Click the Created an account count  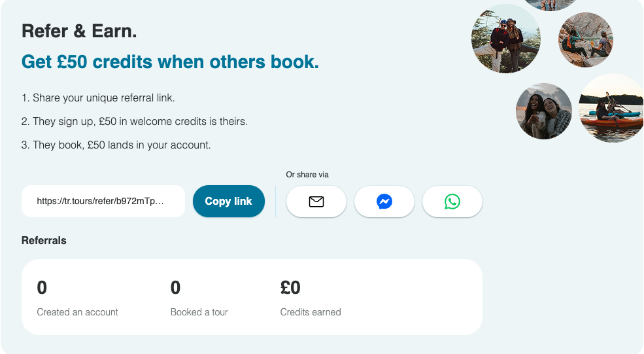tap(42, 288)
